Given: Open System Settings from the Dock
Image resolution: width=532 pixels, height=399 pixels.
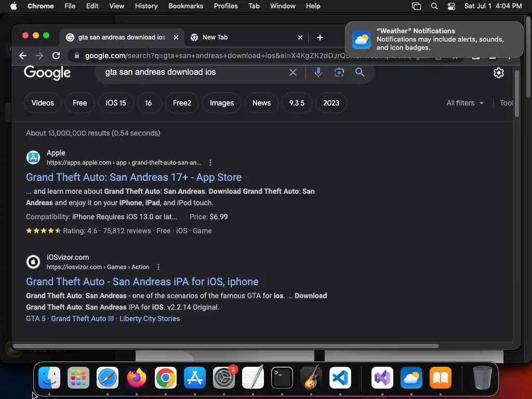Looking at the screenshot, I should [224, 378].
